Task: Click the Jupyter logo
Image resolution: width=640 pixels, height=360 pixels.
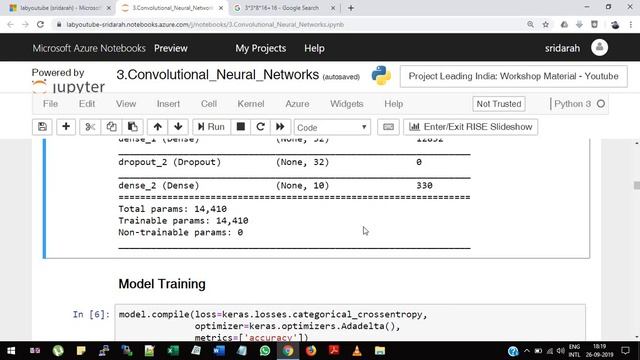Action: click(69, 87)
